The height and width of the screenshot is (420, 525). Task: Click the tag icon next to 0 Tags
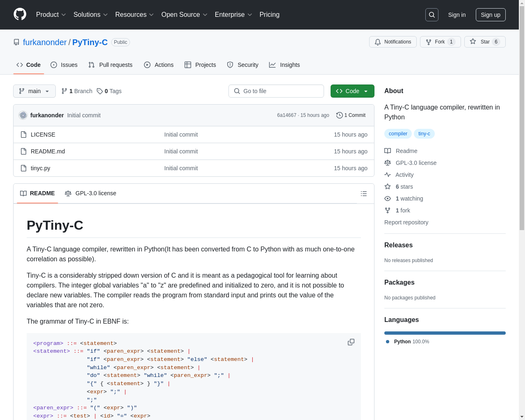100,91
